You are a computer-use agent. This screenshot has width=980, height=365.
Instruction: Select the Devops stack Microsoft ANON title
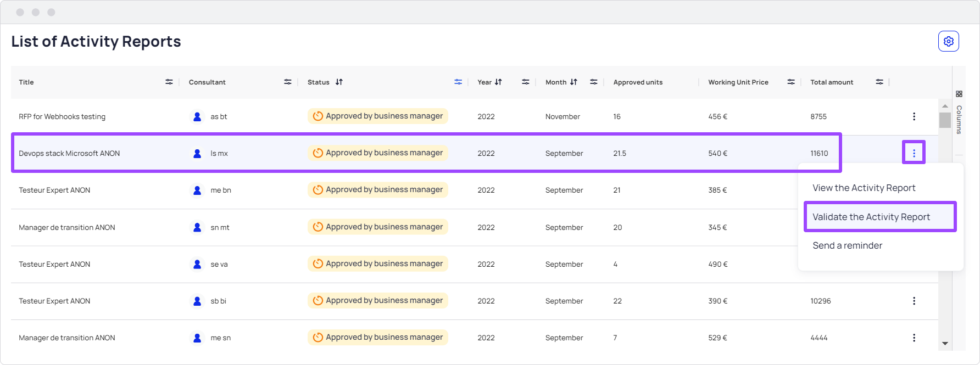69,153
